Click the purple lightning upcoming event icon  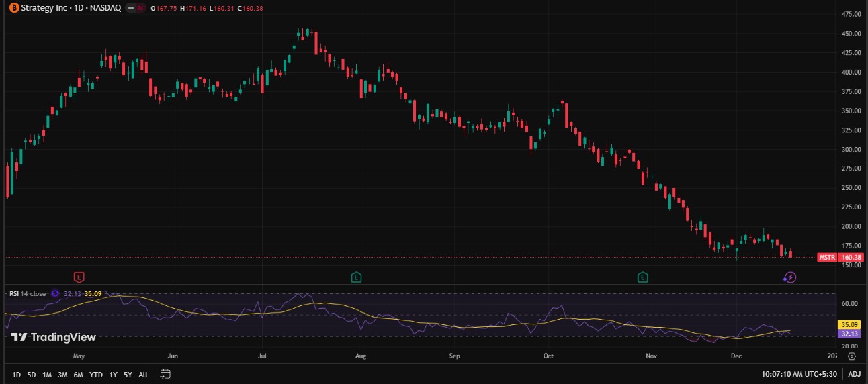[790, 277]
